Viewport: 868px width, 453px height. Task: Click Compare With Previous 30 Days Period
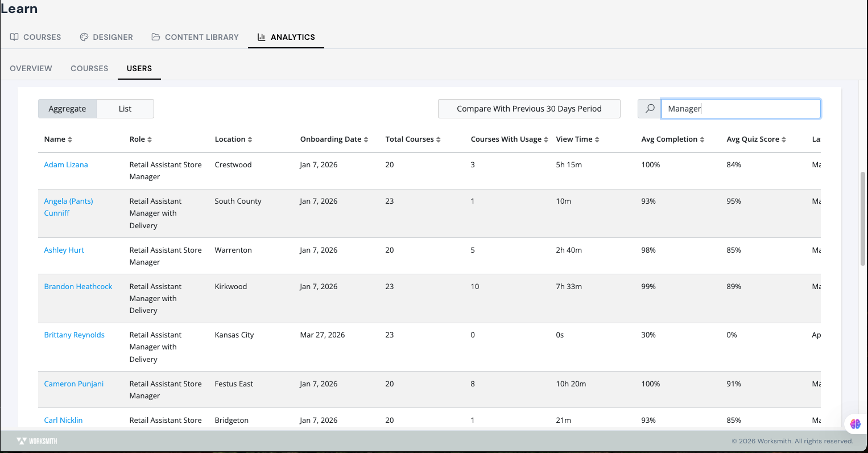529,109
